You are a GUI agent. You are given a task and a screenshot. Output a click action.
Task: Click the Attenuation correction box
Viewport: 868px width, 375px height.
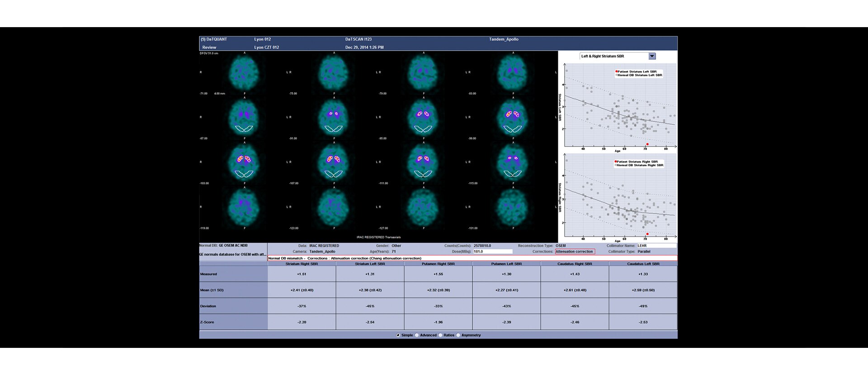[x=575, y=252]
